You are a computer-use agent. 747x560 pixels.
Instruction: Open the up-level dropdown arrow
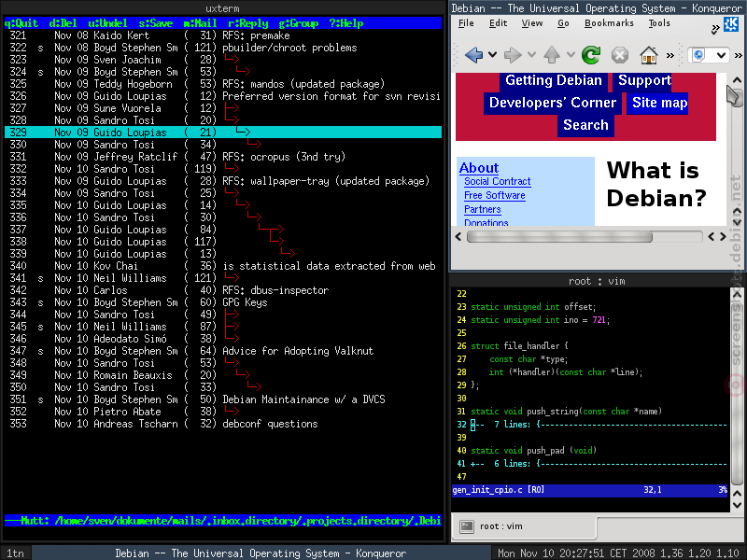point(571,55)
